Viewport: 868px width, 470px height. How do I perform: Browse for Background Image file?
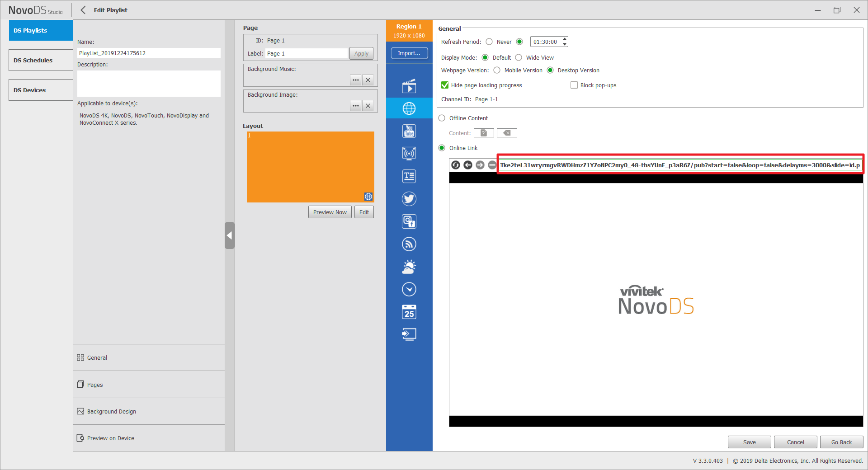356,106
